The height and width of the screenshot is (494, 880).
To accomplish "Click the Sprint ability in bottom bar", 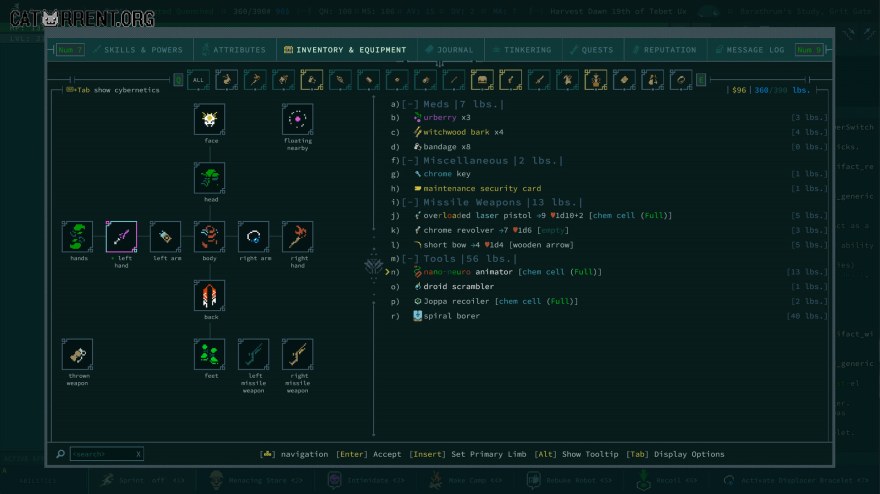I will (143, 481).
